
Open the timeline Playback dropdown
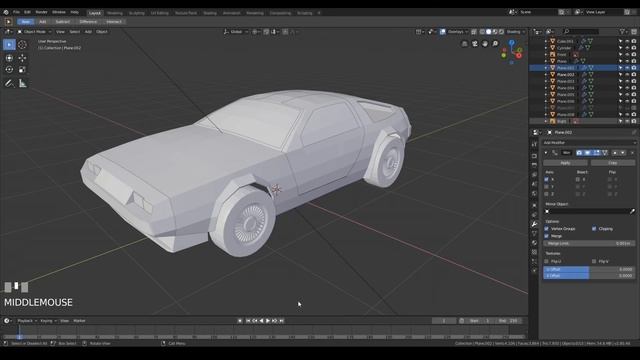[27, 321]
